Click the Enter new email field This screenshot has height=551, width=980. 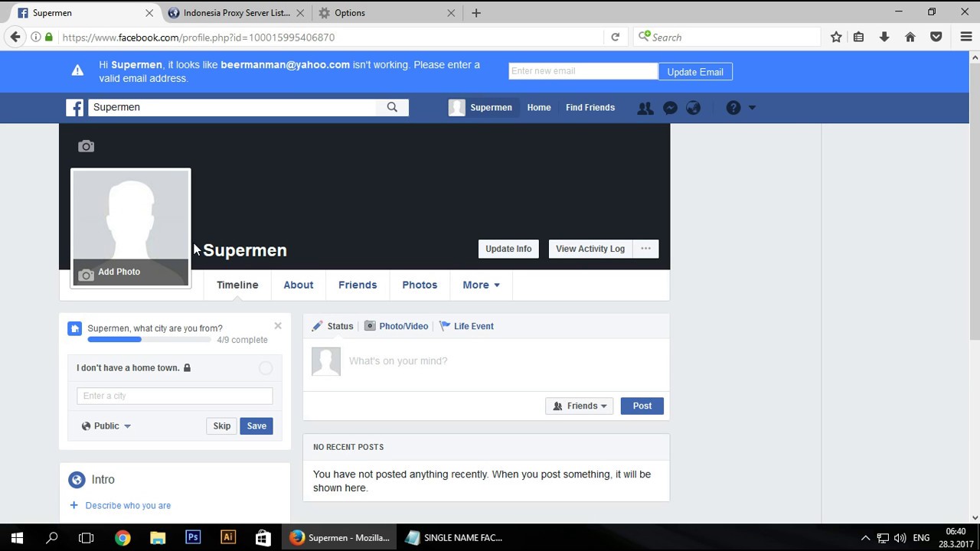[x=583, y=71]
